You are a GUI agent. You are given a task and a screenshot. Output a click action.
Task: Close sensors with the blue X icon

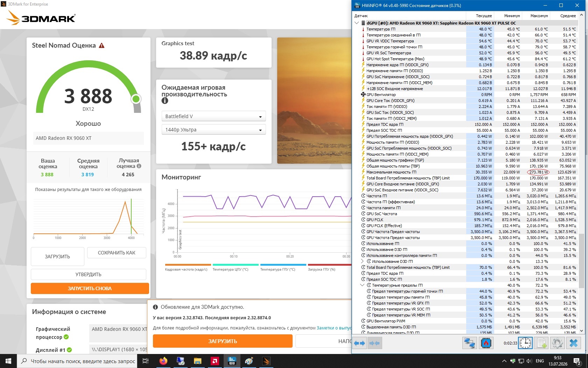coord(574,343)
